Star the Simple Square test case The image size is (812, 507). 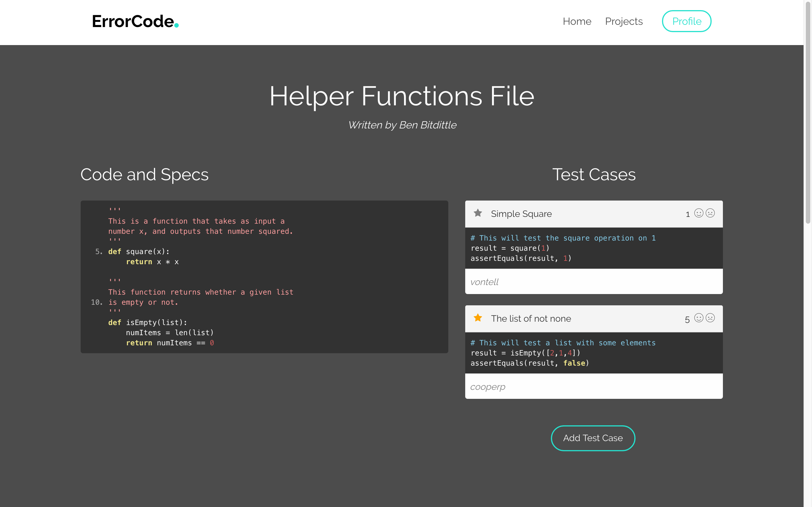point(478,213)
